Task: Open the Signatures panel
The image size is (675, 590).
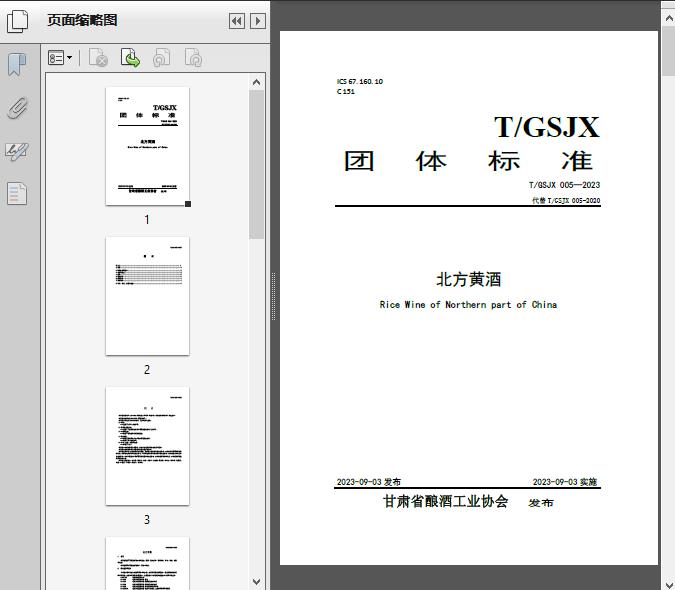Action: pos(17,151)
